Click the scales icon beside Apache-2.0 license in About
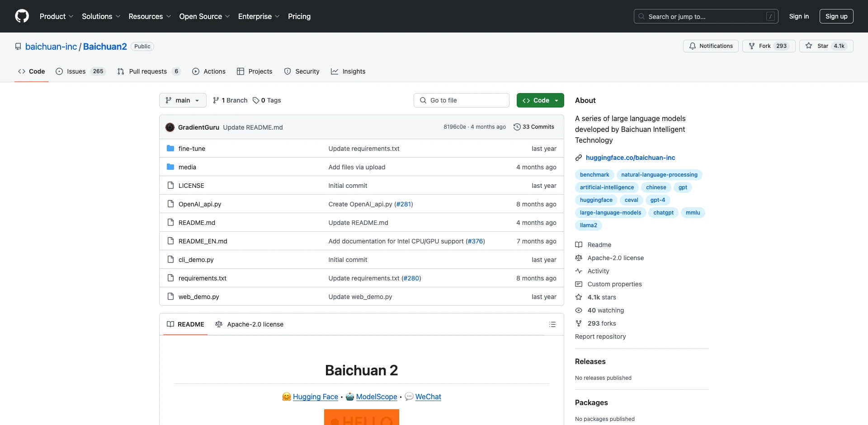Viewport: 868px width, 425px height. click(579, 258)
